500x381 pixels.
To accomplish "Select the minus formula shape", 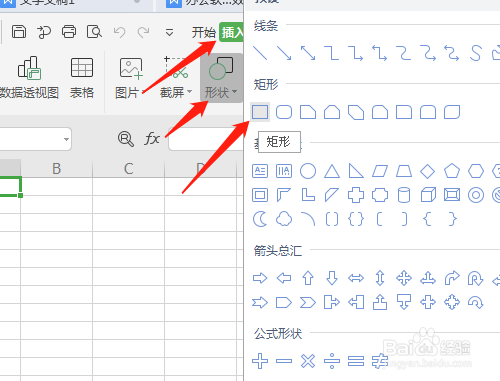I will pyautogui.click(x=284, y=361).
